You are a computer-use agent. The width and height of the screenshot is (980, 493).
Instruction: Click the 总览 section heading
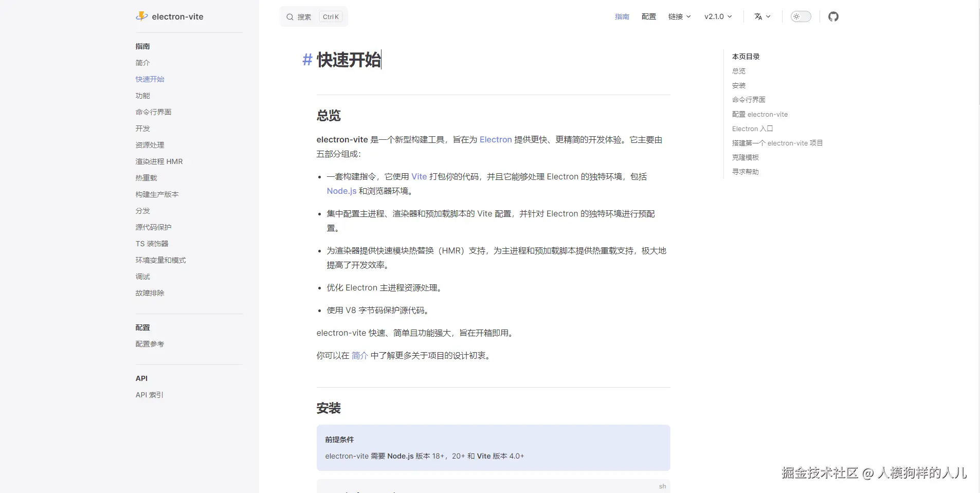click(329, 116)
